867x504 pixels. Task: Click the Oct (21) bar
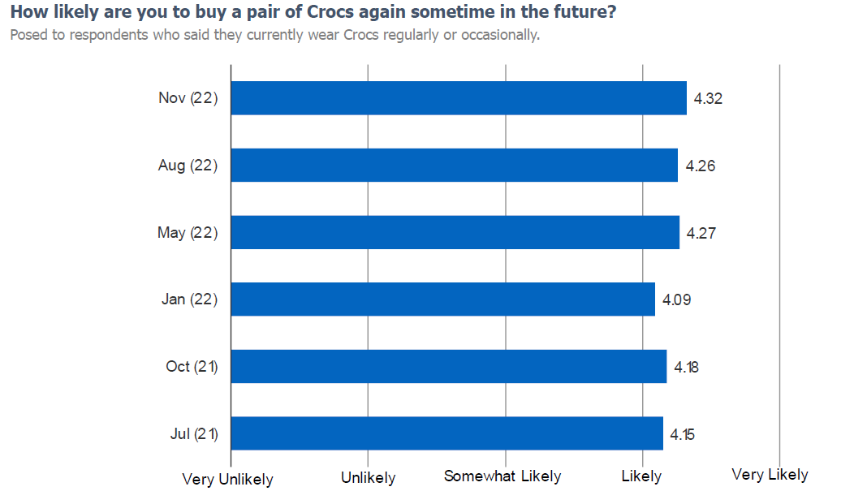(x=449, y=367)
